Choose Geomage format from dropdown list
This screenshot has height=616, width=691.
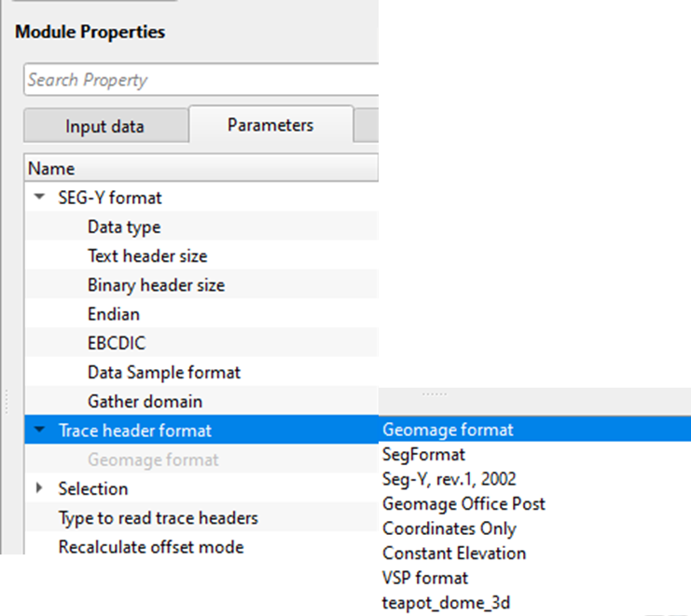[448, 431]
